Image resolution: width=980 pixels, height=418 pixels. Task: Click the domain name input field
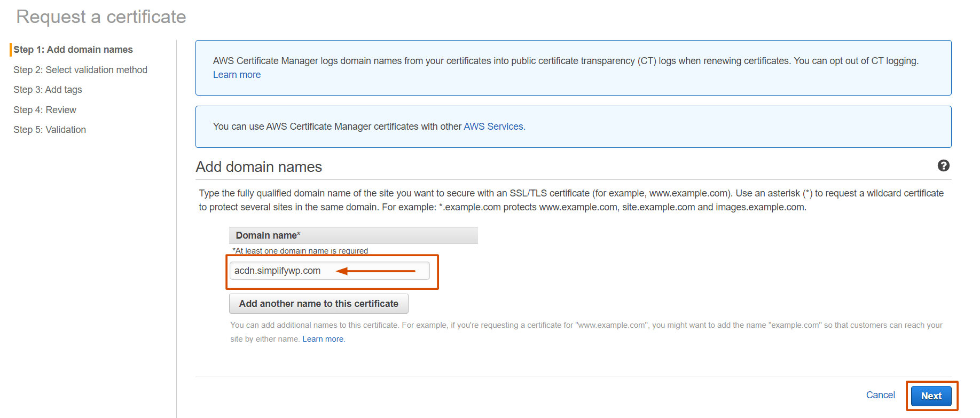(330, 271)
